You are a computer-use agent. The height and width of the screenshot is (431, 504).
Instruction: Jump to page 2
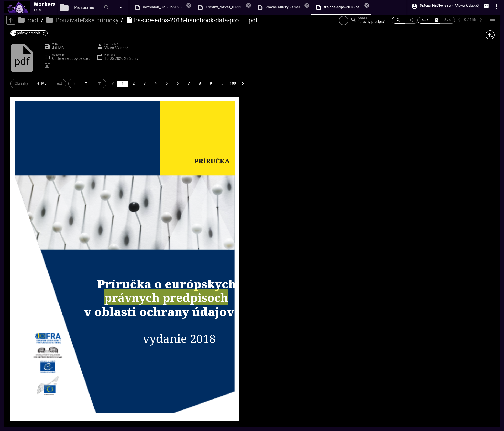134,83
